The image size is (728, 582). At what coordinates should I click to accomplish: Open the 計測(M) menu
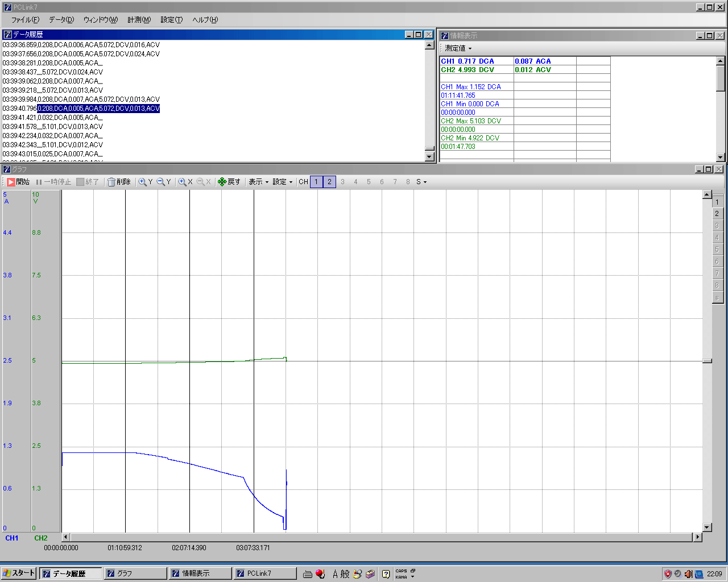tap(139, 20)
